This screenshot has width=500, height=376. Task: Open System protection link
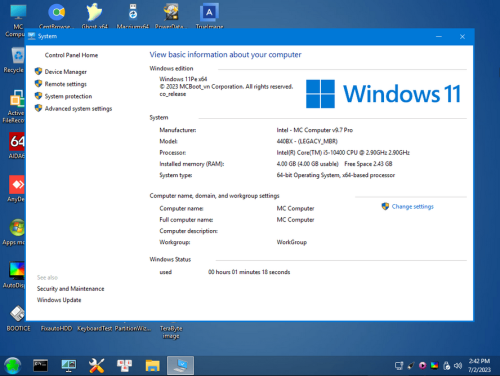68,96
